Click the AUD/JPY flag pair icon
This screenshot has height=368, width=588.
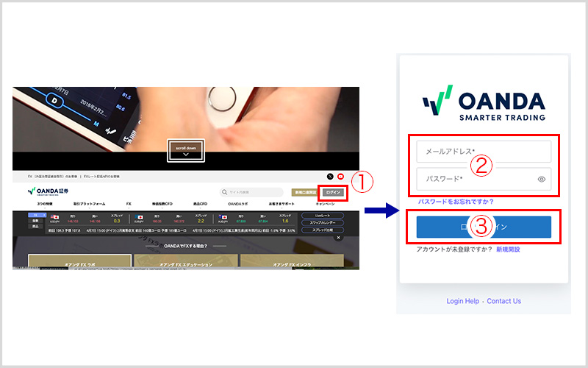(223, 217)
